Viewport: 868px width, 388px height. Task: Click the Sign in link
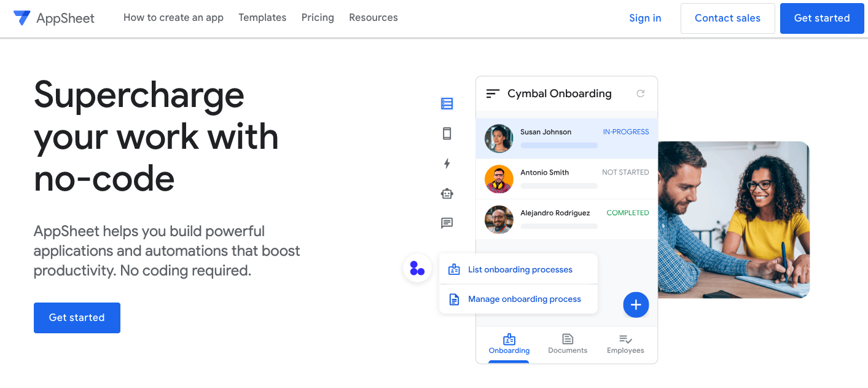point(645,18)
